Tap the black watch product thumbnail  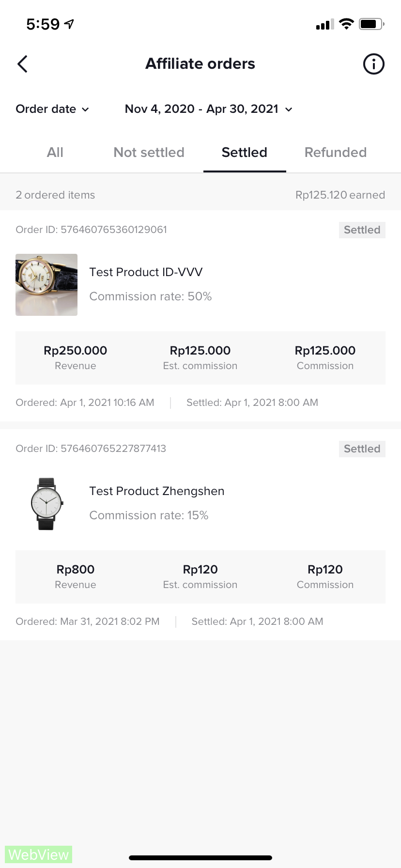(46, 504)
